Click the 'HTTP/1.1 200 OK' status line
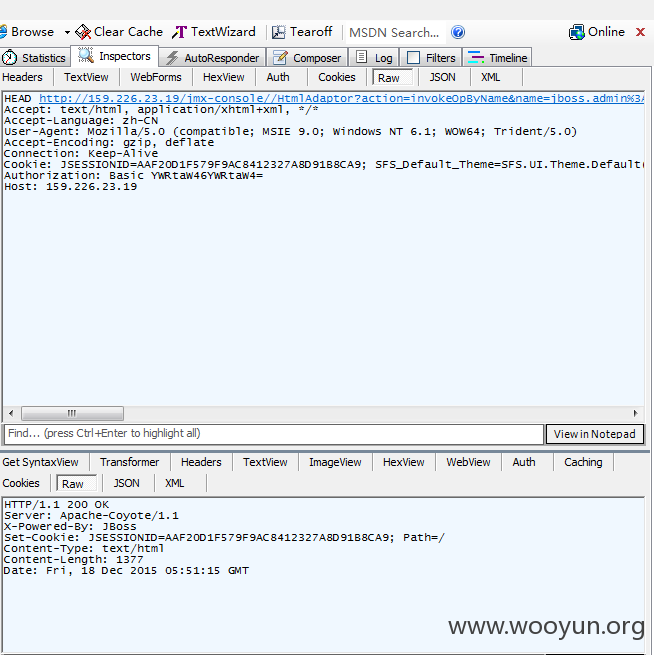 pos(56,505)
